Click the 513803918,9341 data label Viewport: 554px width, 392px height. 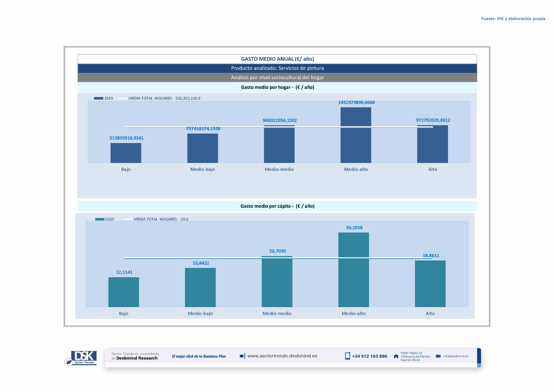tap(126, 138)
